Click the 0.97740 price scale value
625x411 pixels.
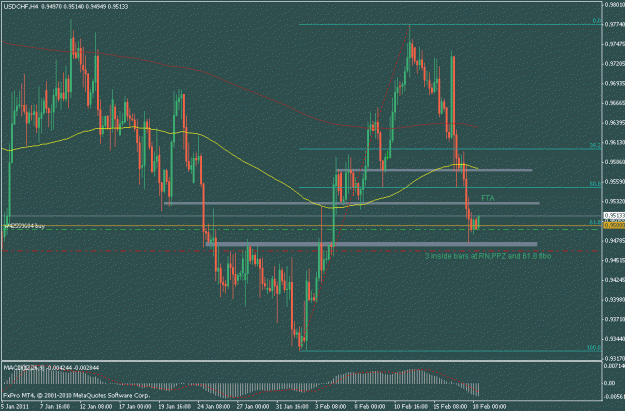point(615,24)
